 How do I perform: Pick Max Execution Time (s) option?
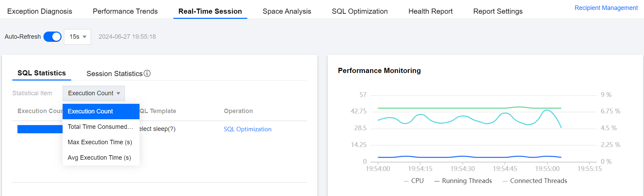pos(101,142)
